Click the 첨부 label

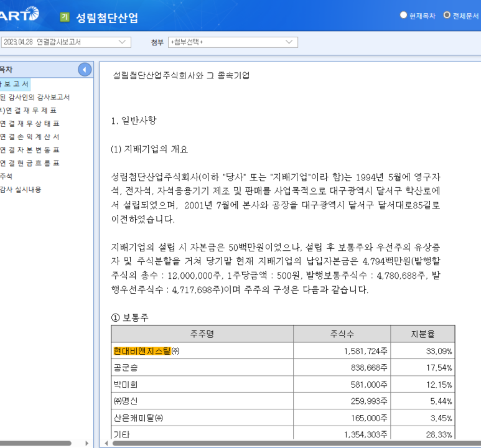(x=157, y=42)
